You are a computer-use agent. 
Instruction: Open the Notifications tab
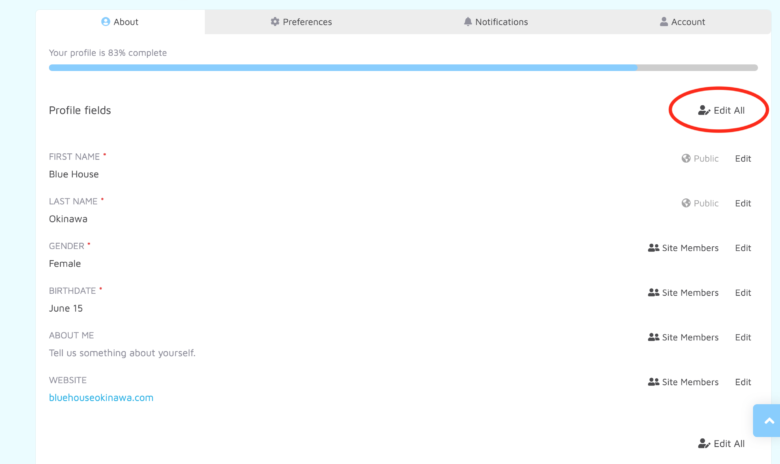[x=495, y=22]
